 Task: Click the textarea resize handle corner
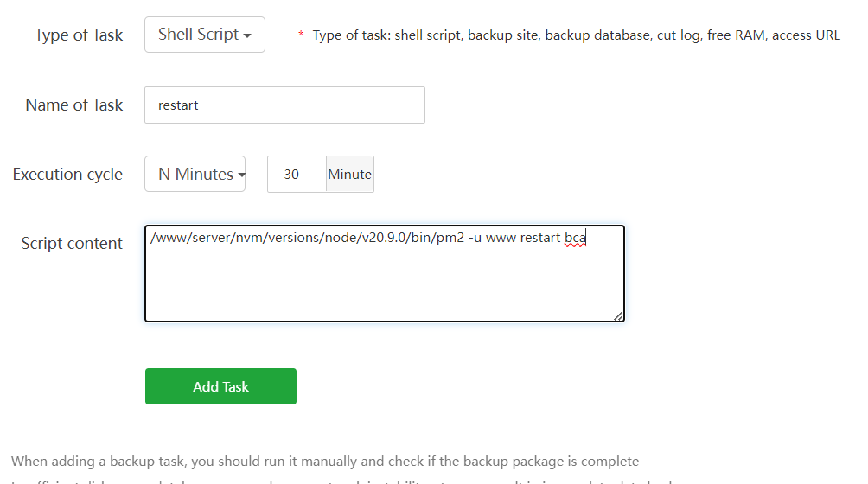618,316
